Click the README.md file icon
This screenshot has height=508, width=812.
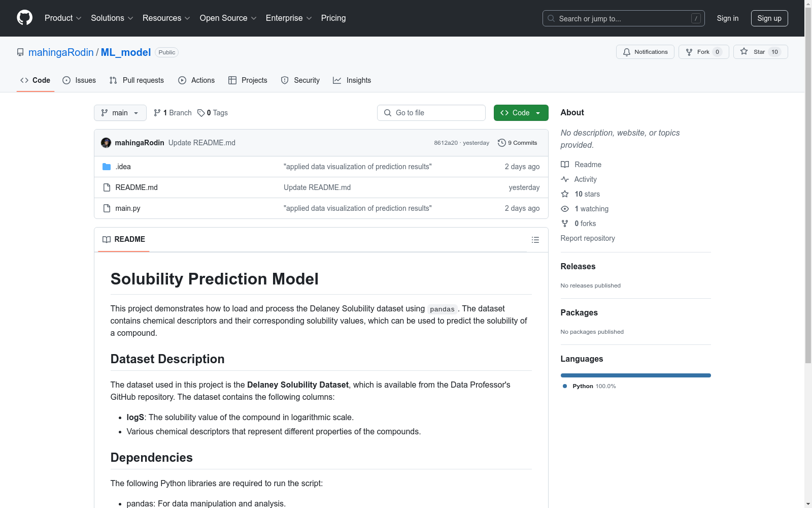coord(107,187)
